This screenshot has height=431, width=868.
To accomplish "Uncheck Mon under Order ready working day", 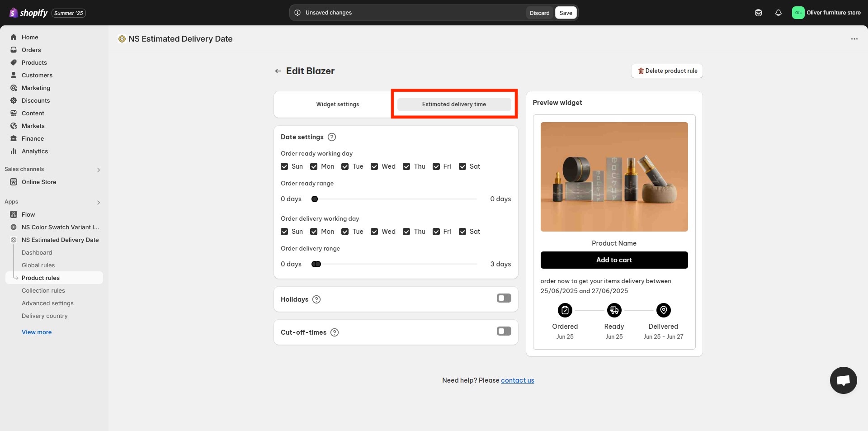I will (x=314, y=166).
